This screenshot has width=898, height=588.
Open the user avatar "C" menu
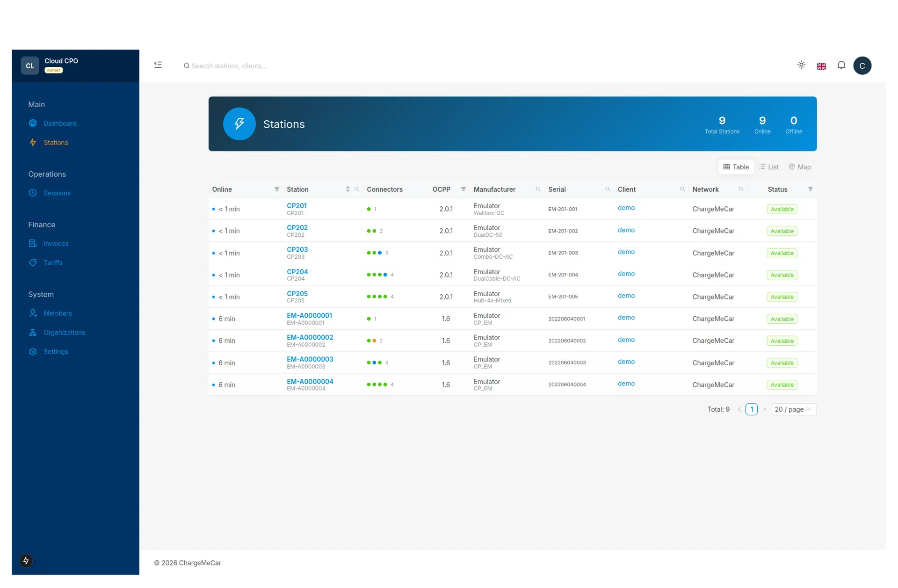[862, 65]
